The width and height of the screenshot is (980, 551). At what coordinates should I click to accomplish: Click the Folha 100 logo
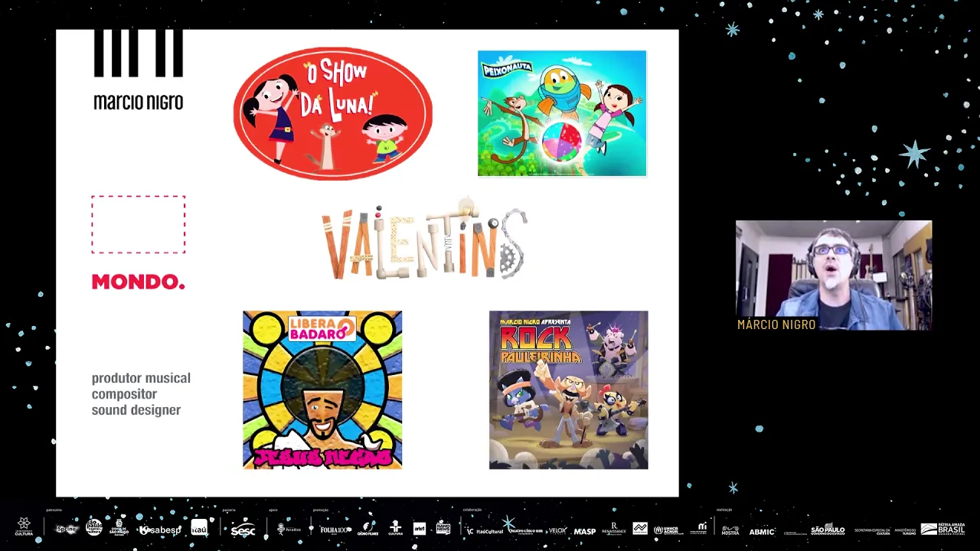tap(335, 530)
